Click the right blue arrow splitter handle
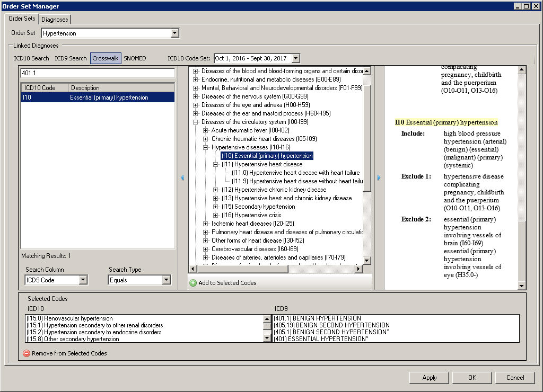 coord(379,177)
